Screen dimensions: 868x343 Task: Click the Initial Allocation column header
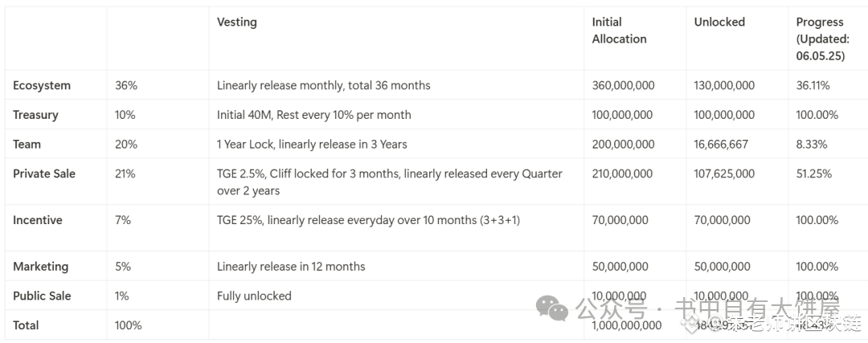coord(619,31)
